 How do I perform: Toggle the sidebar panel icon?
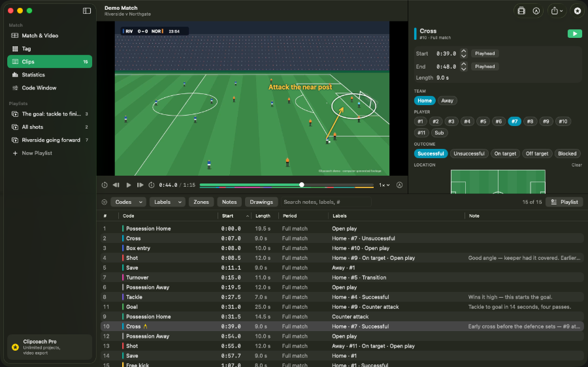(x=87, y=11)
